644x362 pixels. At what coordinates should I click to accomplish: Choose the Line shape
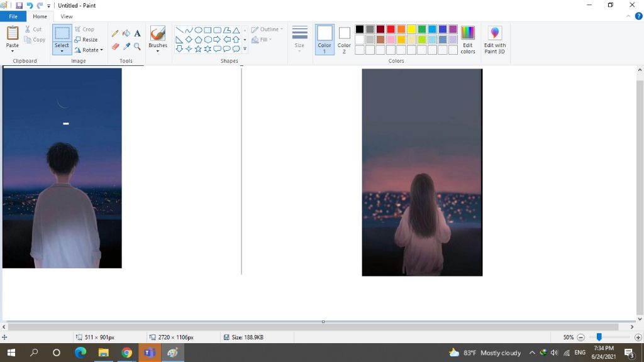pyautogui.click(x=179, y=30)
